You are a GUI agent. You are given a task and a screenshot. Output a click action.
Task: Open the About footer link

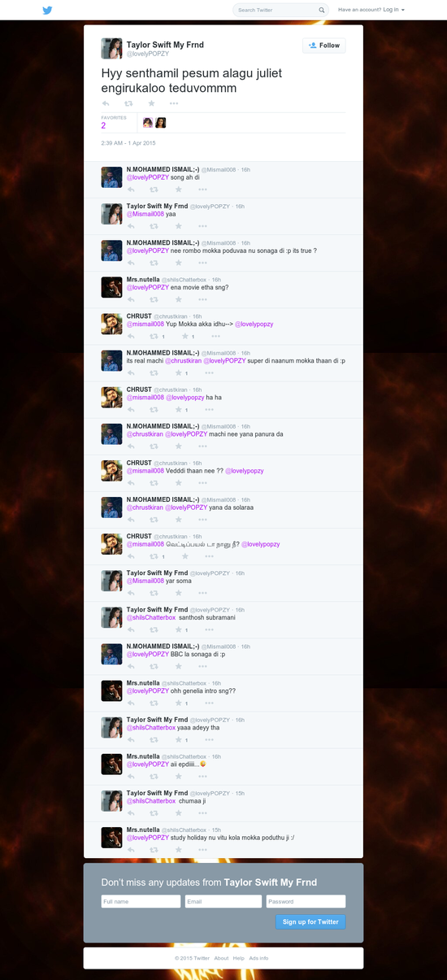(221, 958)
